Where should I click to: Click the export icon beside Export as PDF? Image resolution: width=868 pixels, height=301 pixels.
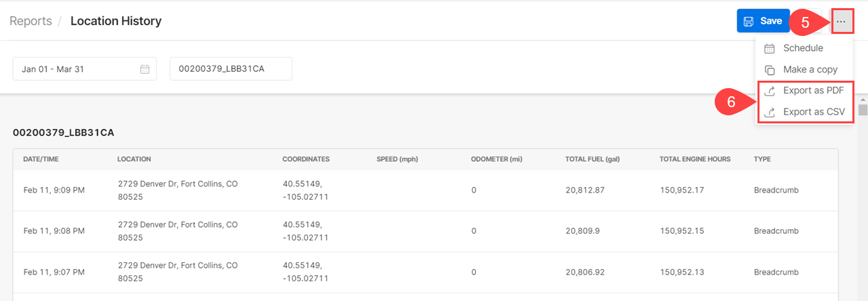pos(770,91)
